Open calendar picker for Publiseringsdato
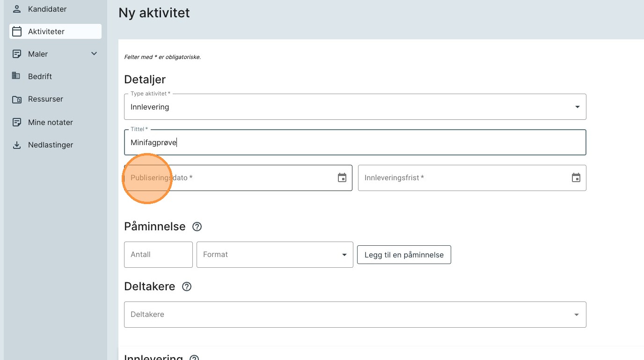Viewport: 644px width, 360px height. [x=342, y=178]
